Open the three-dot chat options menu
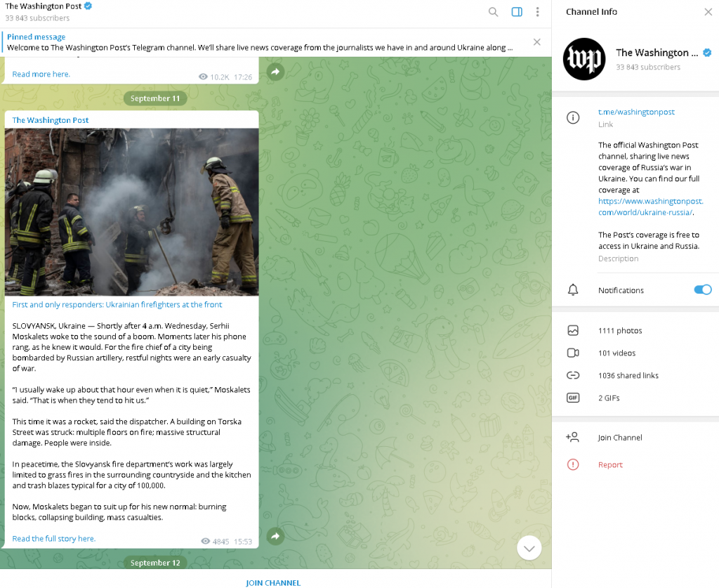719x588 pixels. 537,12
